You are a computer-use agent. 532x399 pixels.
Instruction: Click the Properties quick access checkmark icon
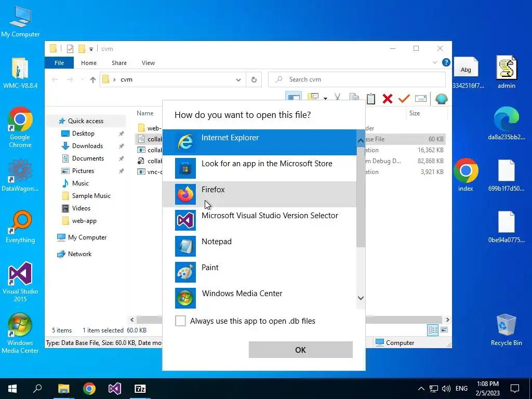[70, 49]
